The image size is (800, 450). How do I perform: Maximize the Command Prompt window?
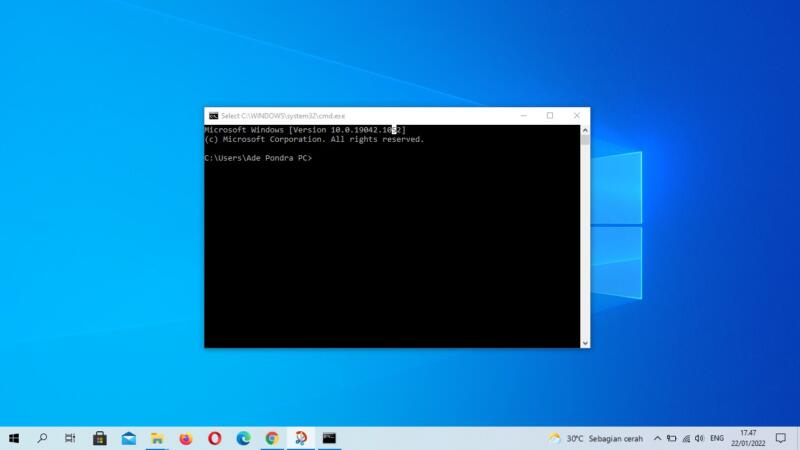click(x=550, y=116)
